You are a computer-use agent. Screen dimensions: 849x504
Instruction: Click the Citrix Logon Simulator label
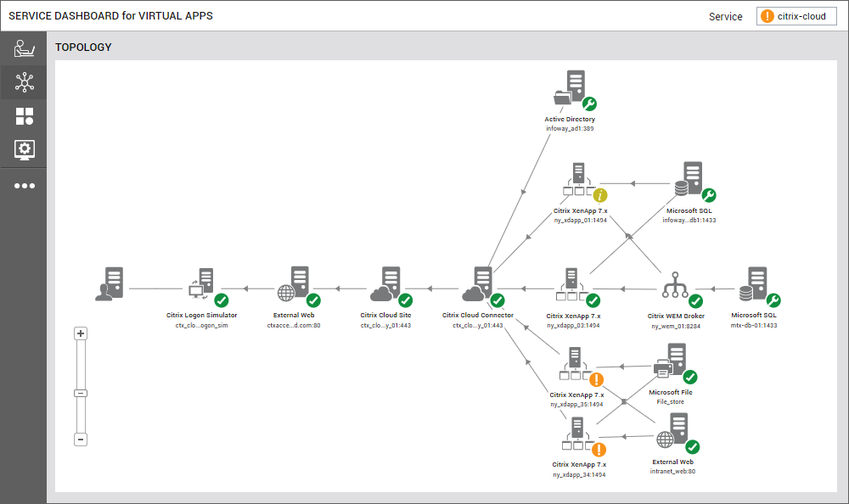pos(201,315)
